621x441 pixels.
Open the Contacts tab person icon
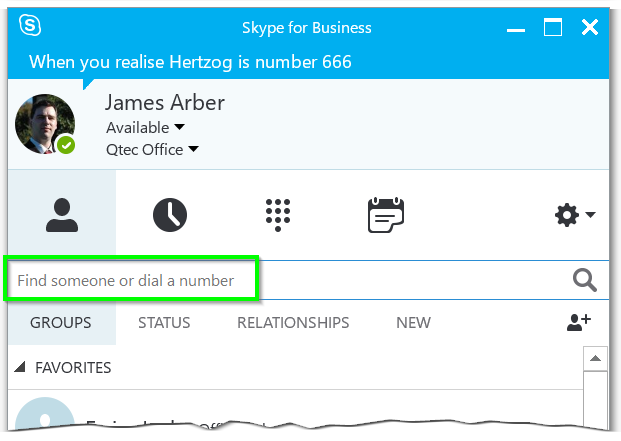(62, 215)
